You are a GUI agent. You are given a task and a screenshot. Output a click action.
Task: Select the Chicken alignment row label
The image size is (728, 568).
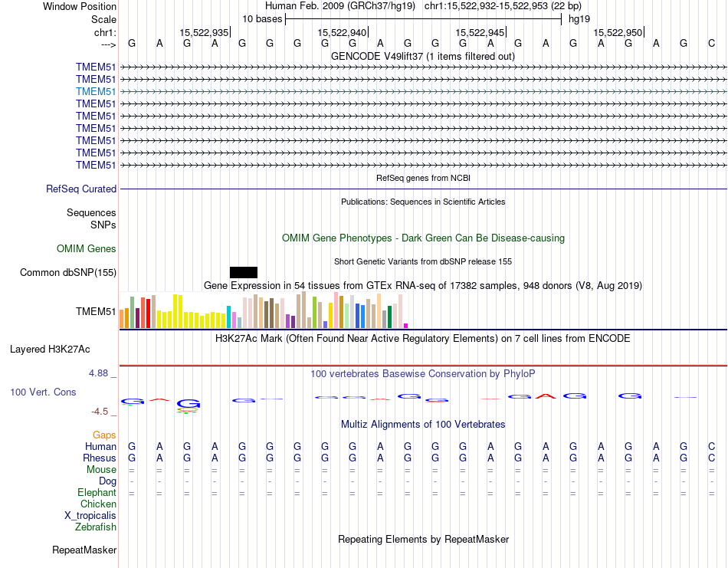point(98,504)
